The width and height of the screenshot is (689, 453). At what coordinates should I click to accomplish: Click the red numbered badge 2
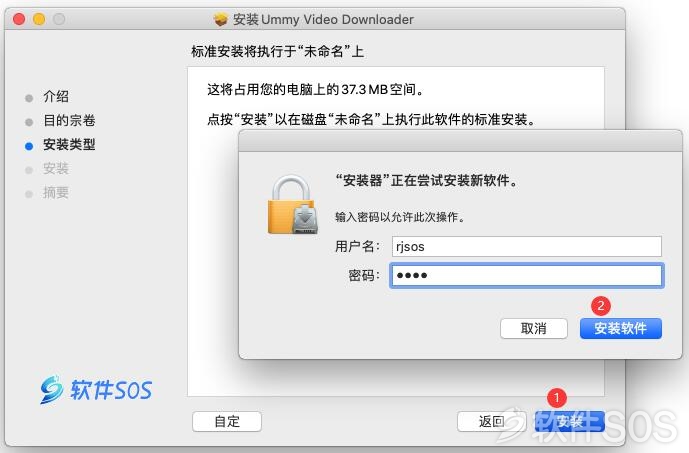(x=601, y=306)
